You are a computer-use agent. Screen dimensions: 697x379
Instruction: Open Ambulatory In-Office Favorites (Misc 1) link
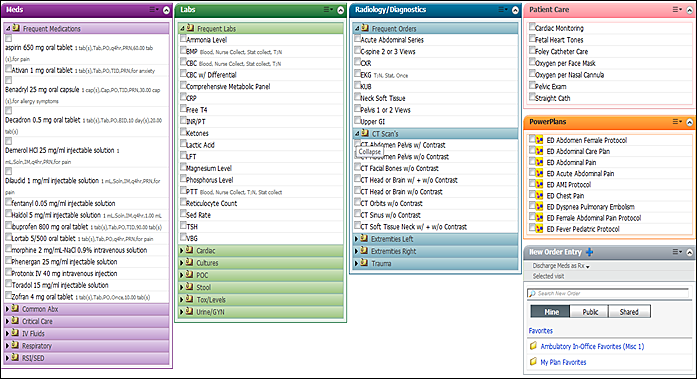[592, 346]
